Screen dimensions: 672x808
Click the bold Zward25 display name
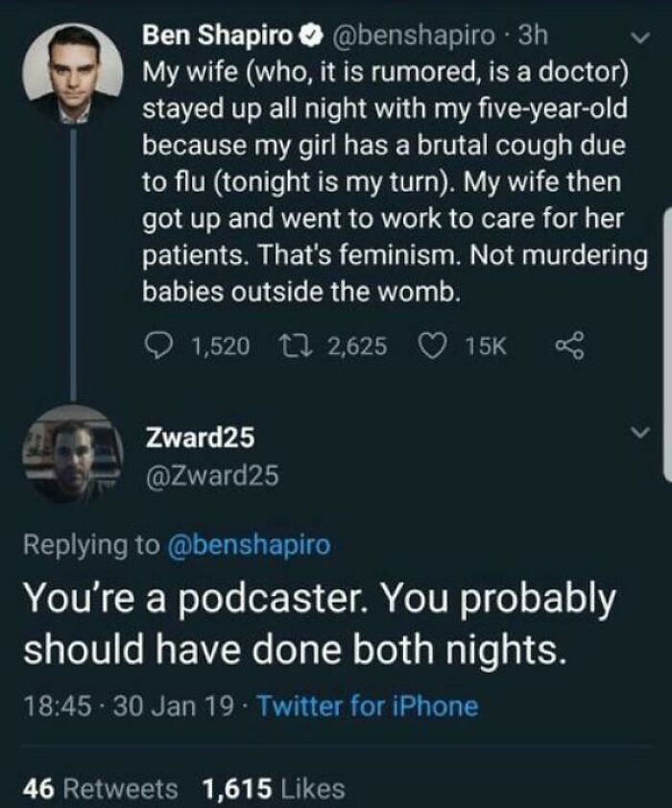point(200,438)
